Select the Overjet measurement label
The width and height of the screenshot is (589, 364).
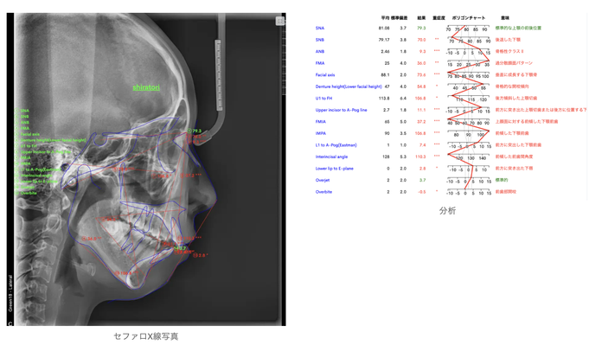pyautogui.click(x=323, y=180)
